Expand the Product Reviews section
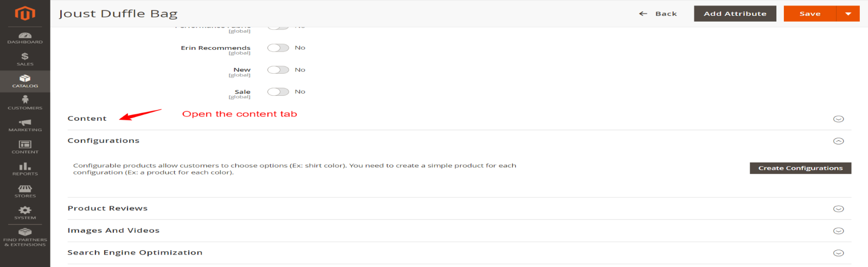 [838, 209]
